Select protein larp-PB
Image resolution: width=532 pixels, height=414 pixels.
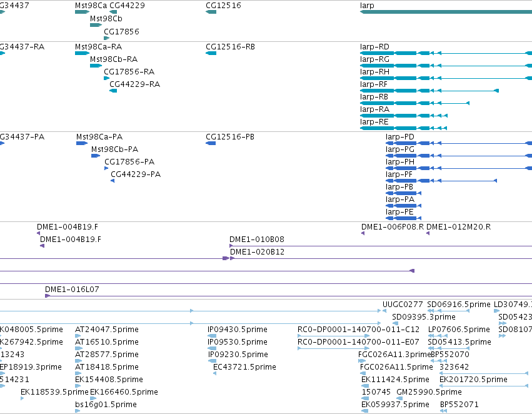399,187
